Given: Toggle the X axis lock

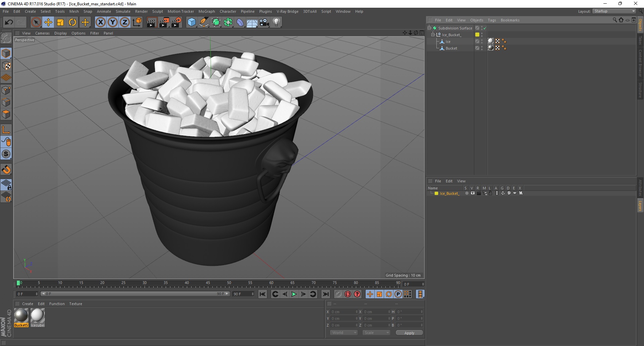Looking at the screenshot, I should tap(100, 22).
